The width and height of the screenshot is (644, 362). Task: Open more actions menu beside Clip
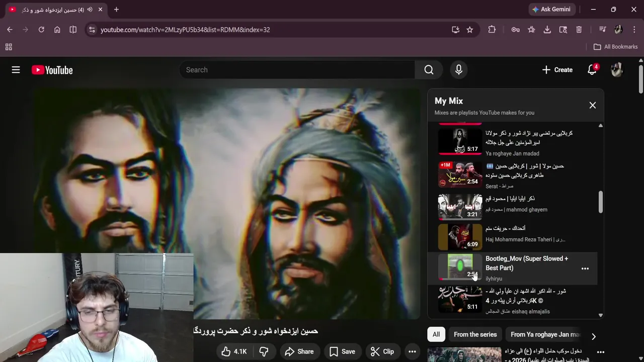click(x=412, y=351)
